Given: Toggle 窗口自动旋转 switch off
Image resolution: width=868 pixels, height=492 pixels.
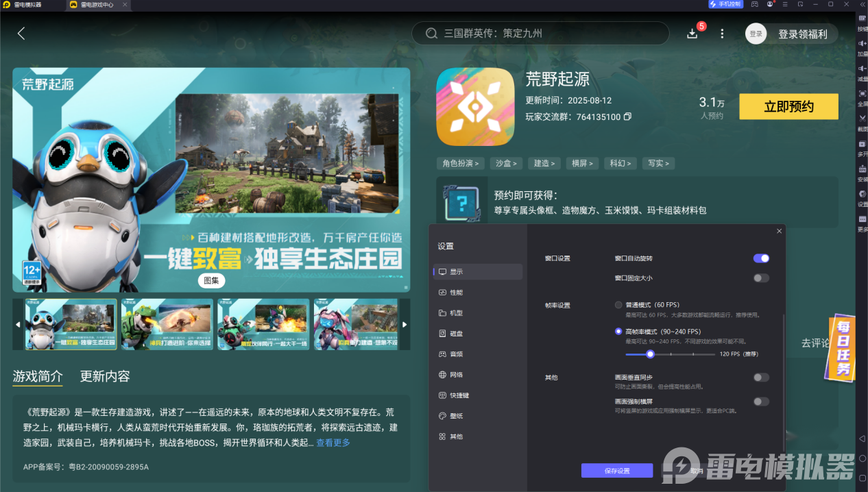Looking at the screenshot, I should (761, 258).
